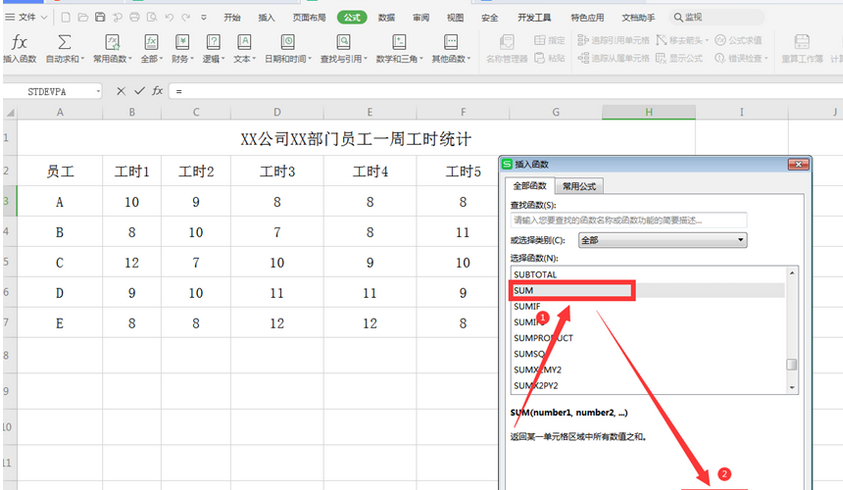Click the 插入函数 fx ribbon icon
This screenshot has width=843, height=490.
click(x=19, y=42)
